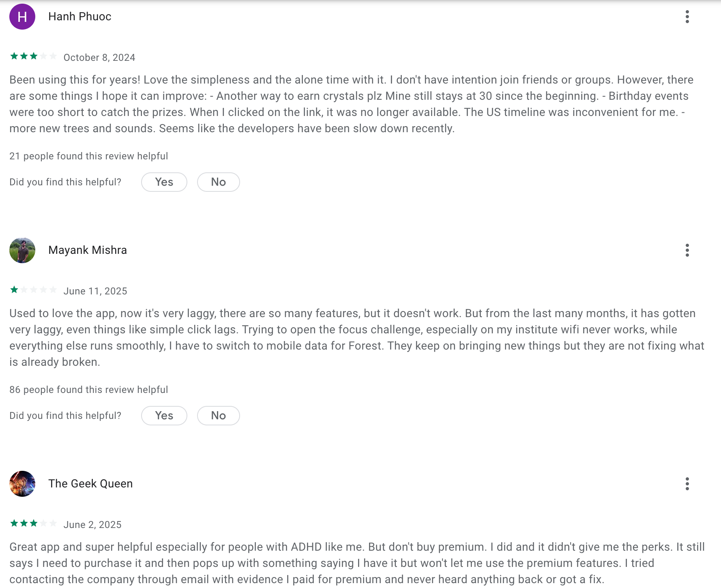Click the June 2, 2025 review date
721x588 pixels.
click(x=92, y=525)
